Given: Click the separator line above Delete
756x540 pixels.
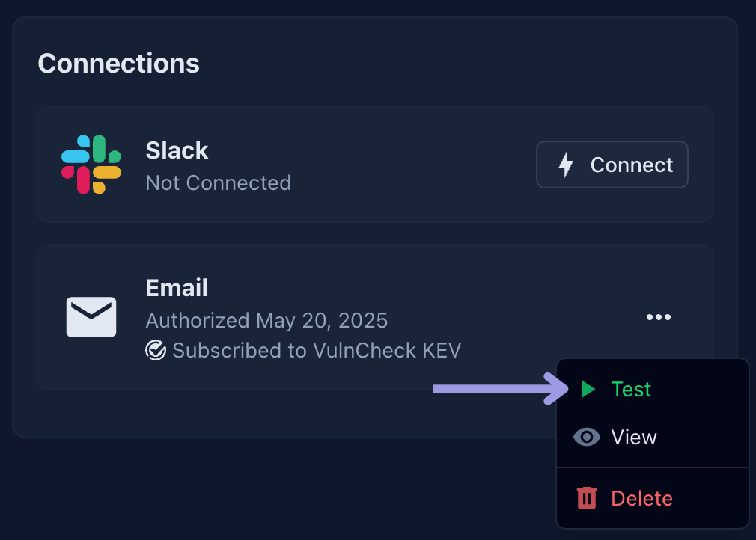Looking at the screenshot, I should pos(653,467).
